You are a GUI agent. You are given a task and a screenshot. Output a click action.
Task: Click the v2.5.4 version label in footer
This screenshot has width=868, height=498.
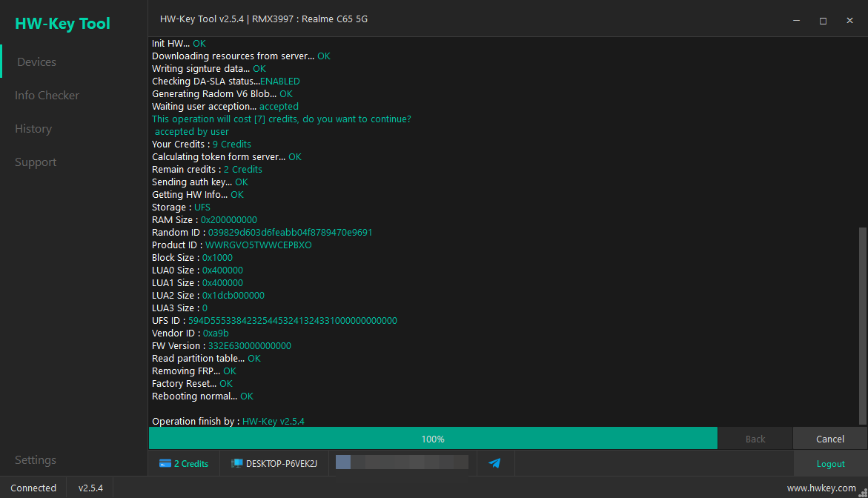click(90, 488)
